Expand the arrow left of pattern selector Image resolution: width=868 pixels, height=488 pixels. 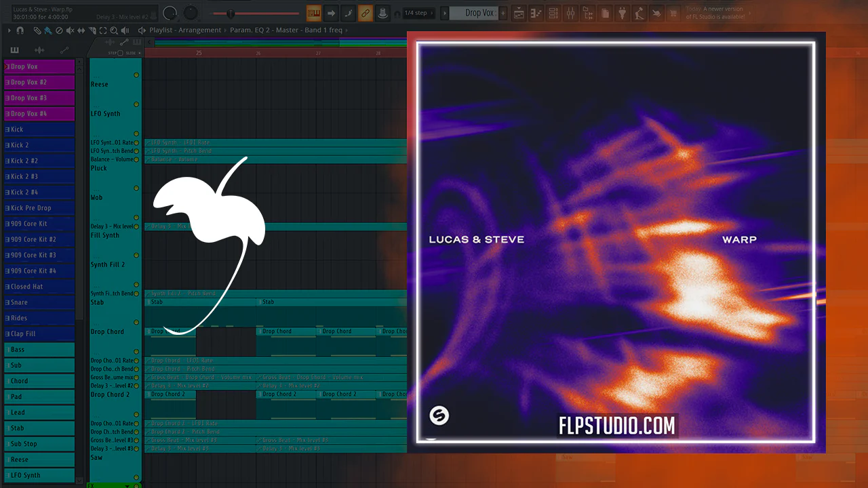point(443,13)
